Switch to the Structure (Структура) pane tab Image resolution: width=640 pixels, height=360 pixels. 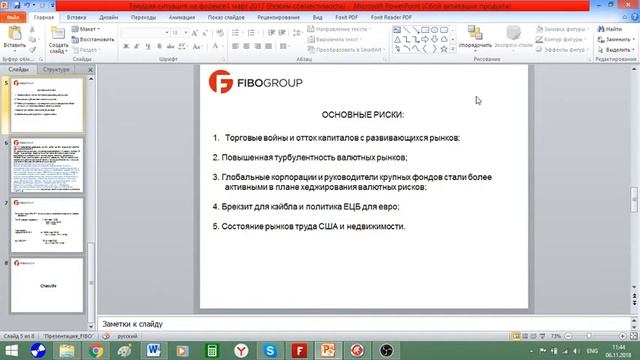tap(56, 69)
